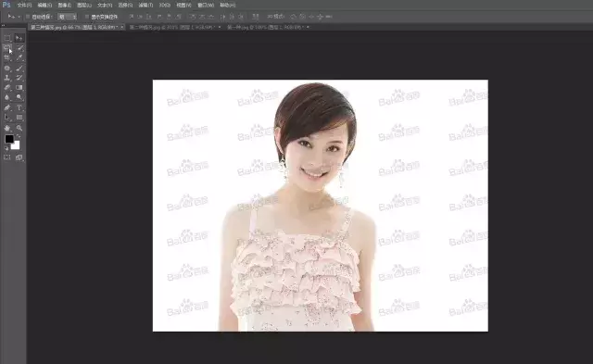593x364 pixels.
Task: Open the 视图(V) menu
Action: coord(183,6)
